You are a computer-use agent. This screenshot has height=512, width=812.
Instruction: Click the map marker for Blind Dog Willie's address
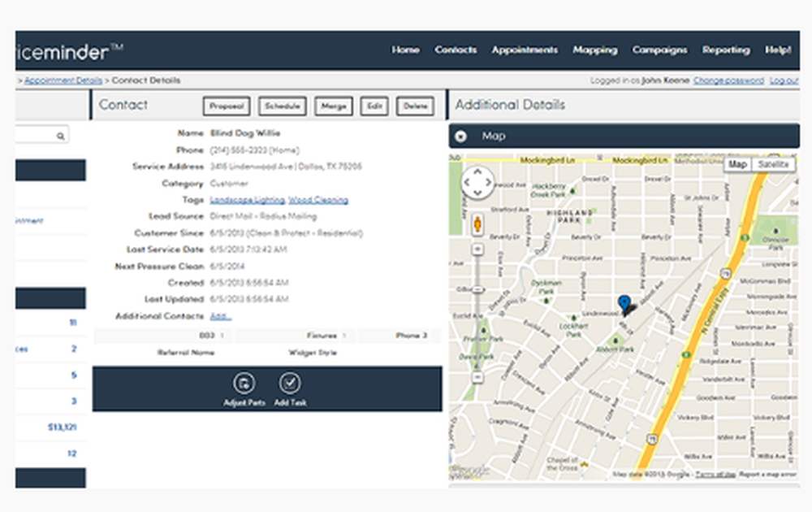(625, 302)
